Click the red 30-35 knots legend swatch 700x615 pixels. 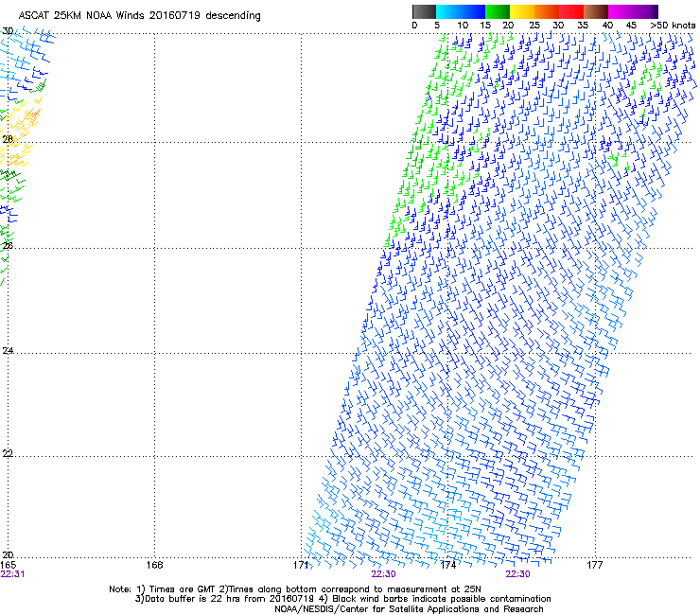pyautogui.click(x=571, y=11)
